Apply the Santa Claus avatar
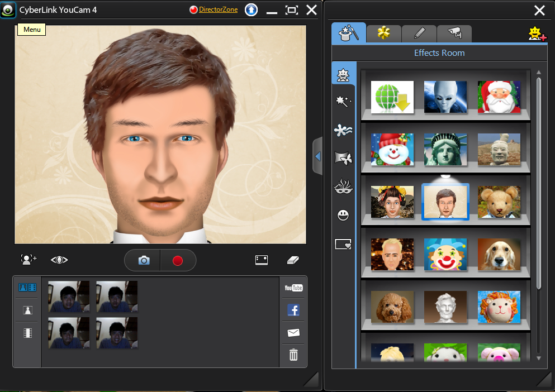This screenshot has height=392, width=555. click(x=499, y=97)
